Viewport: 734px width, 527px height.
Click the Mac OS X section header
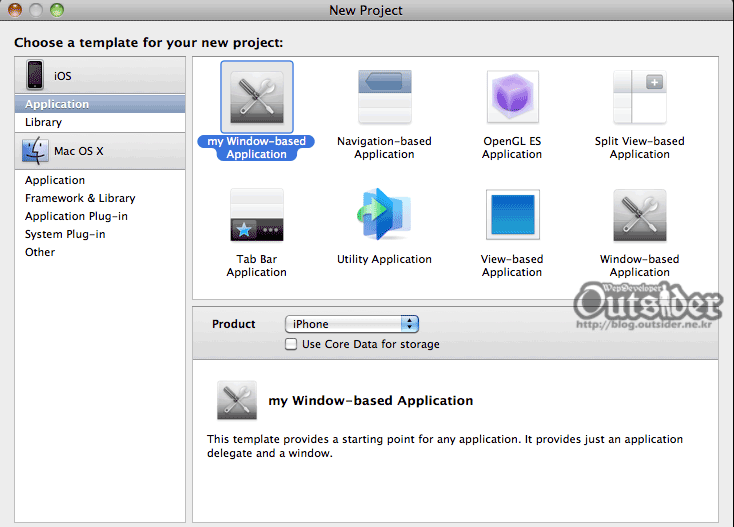pyautogui.click(x=100, y=151)
